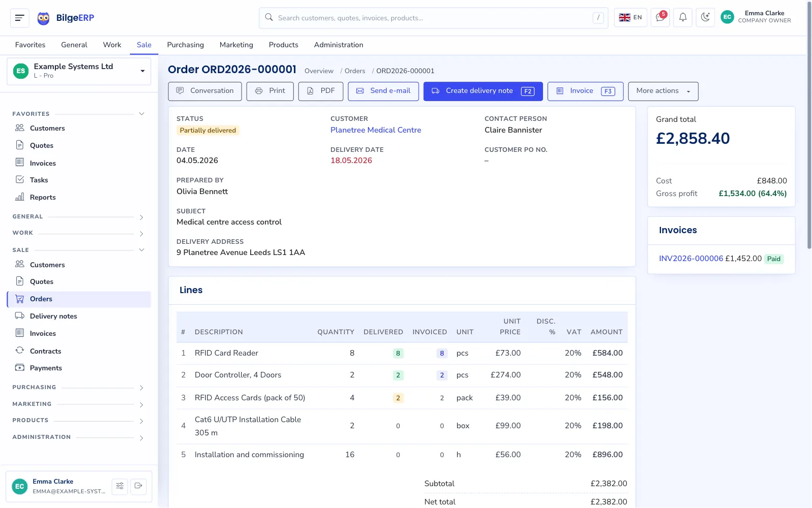Screen dimensions: 812x508
Task: Toggle the sidebar hamburger menu
Action: tap(20, 18)
